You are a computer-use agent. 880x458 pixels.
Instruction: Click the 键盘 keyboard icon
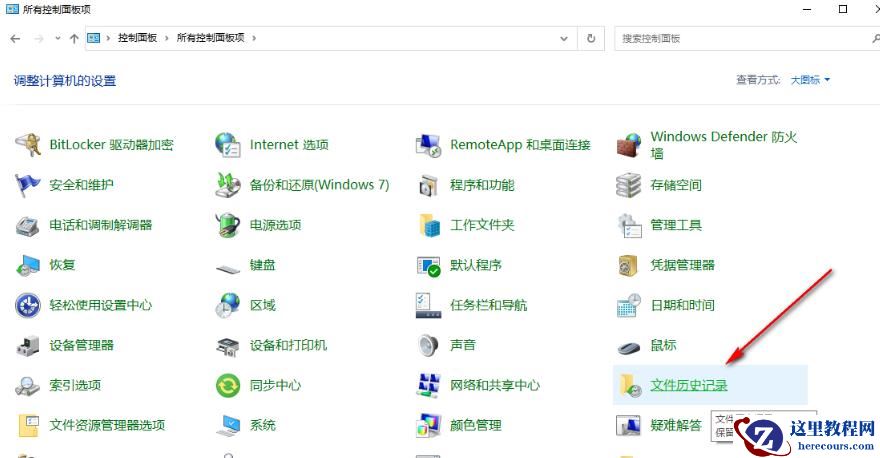[228, 269]
